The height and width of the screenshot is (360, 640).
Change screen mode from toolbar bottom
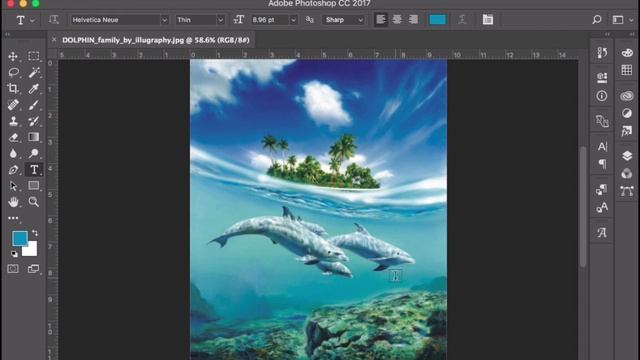(33, 269)
